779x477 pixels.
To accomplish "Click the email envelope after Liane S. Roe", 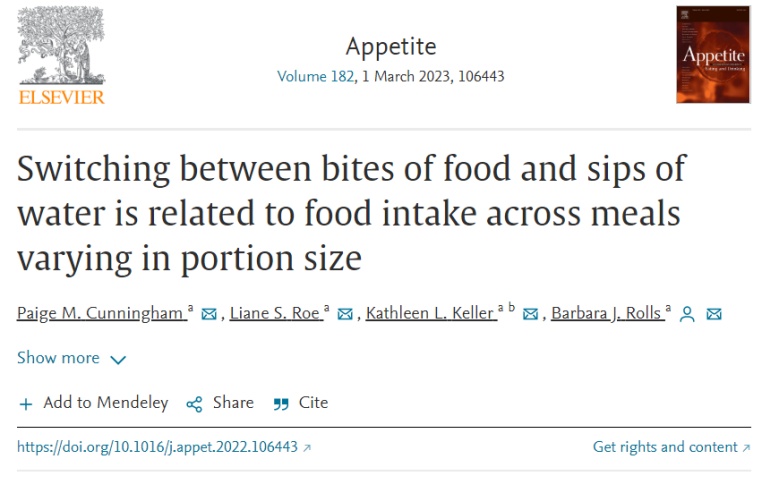I will (345, 314).
